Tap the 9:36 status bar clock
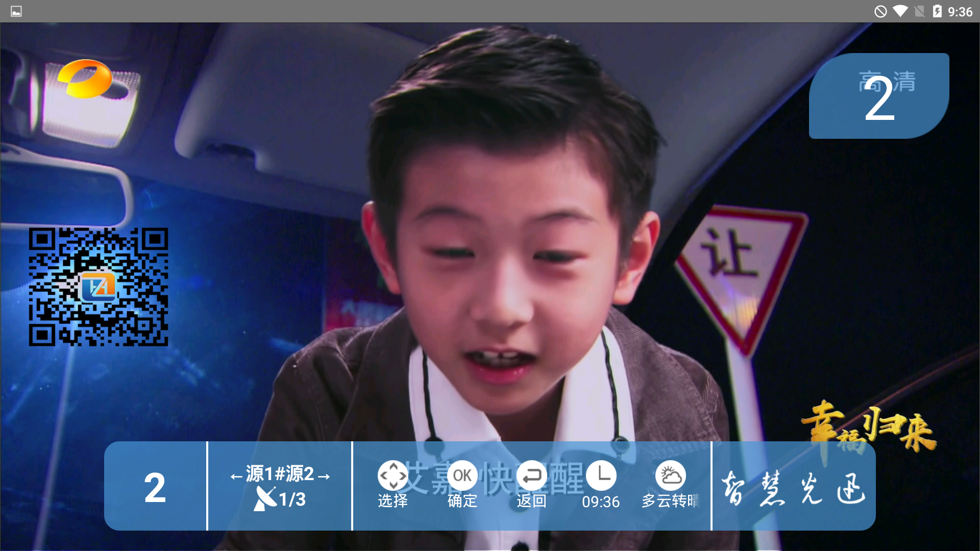Viewport: 980px width, 551px height. 960,12
